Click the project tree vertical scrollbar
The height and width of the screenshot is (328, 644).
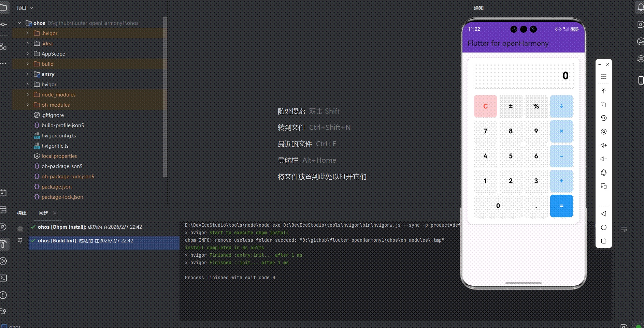165,96
